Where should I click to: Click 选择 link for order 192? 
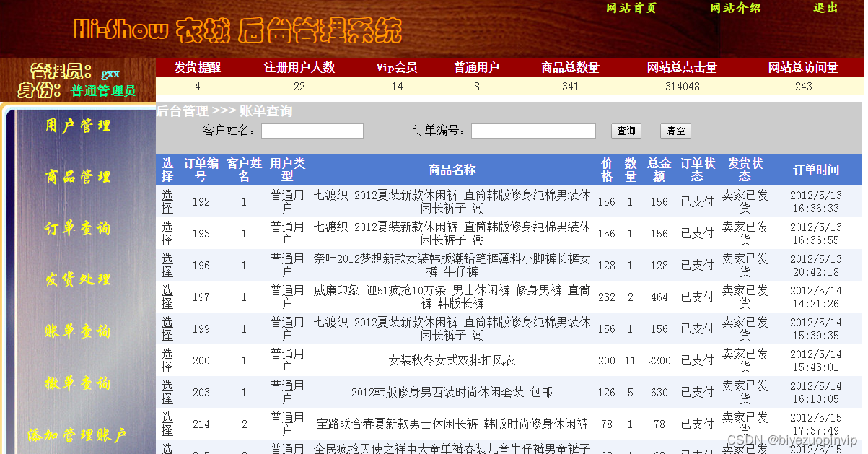pos(167,201)
